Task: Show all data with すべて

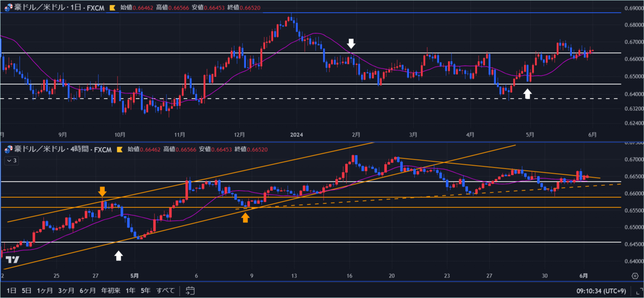Action: (x=165, y=290)
